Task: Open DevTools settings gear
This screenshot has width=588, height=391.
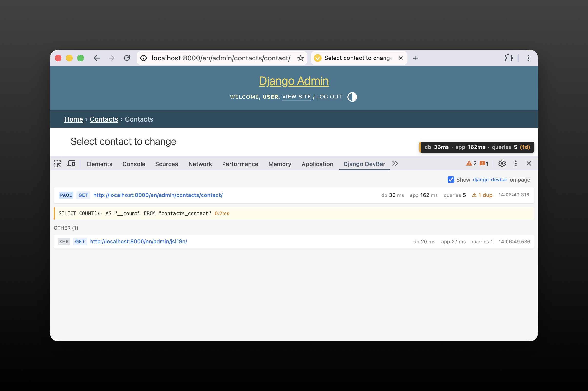Action: 502,164
